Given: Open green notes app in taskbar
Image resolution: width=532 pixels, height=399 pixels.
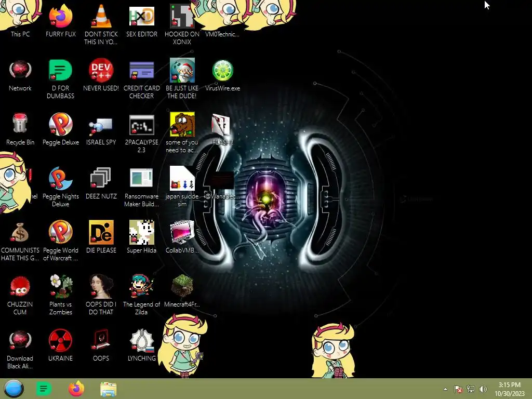Looking at the screenshot, I should click(44, 389).
